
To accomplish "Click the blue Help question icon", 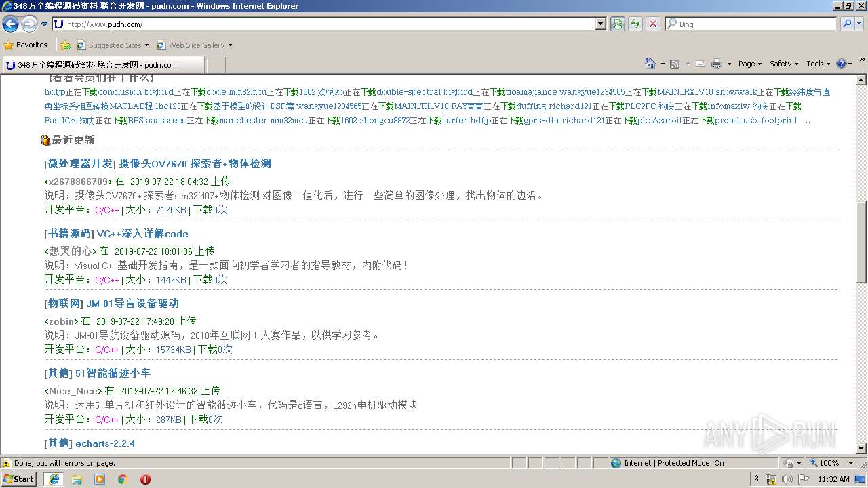I will [x=841, y=64].
